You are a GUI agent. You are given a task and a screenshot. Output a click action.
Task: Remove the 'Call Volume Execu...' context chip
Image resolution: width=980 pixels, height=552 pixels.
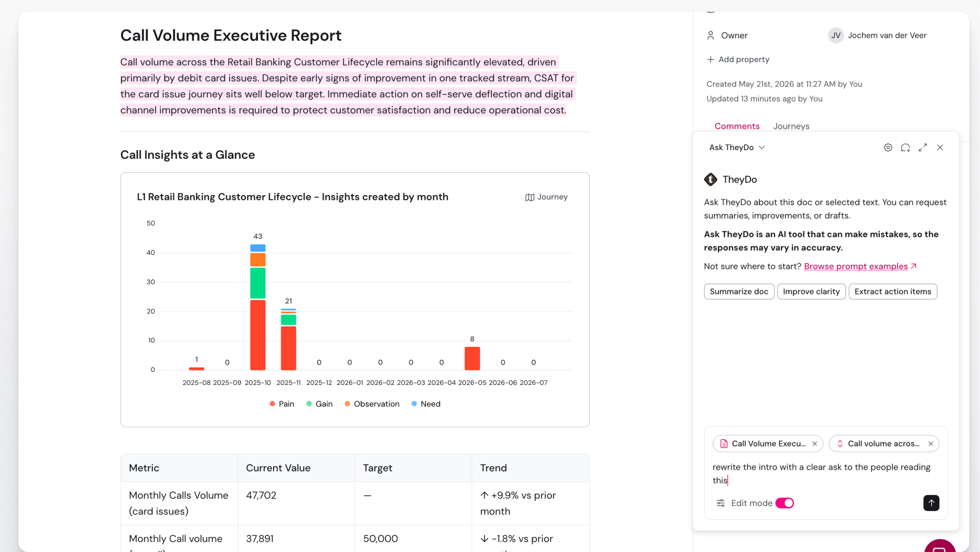(814, 444)
